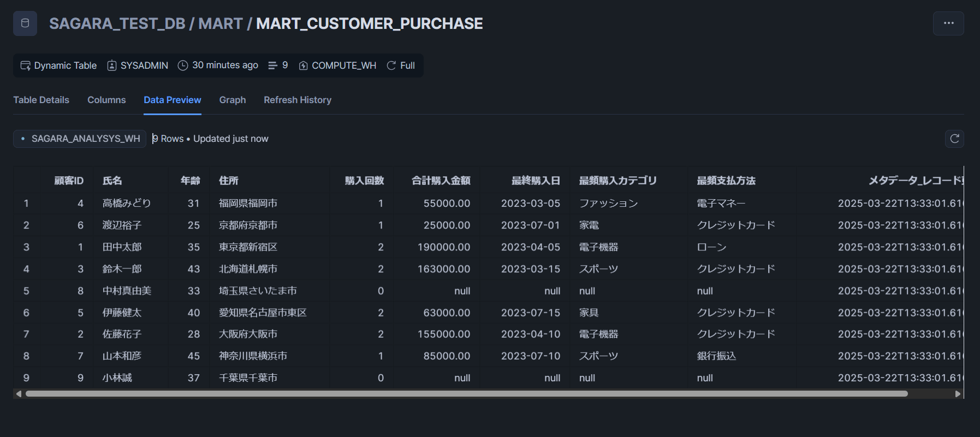Open the SAGARA_TEST_DB breadcrumb link
This screenshot has height=437, width=980.
pyautogui.click(x=117, y=23)
